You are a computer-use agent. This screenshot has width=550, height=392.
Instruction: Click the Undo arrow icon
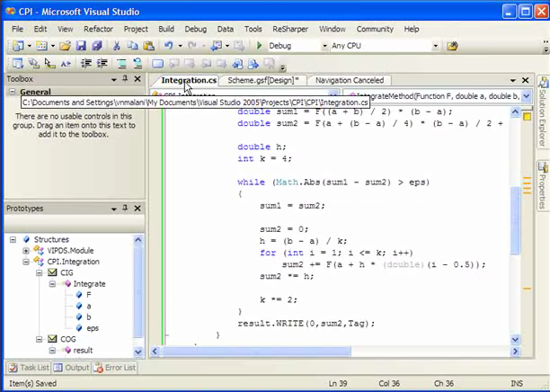(x=169, y=46)
